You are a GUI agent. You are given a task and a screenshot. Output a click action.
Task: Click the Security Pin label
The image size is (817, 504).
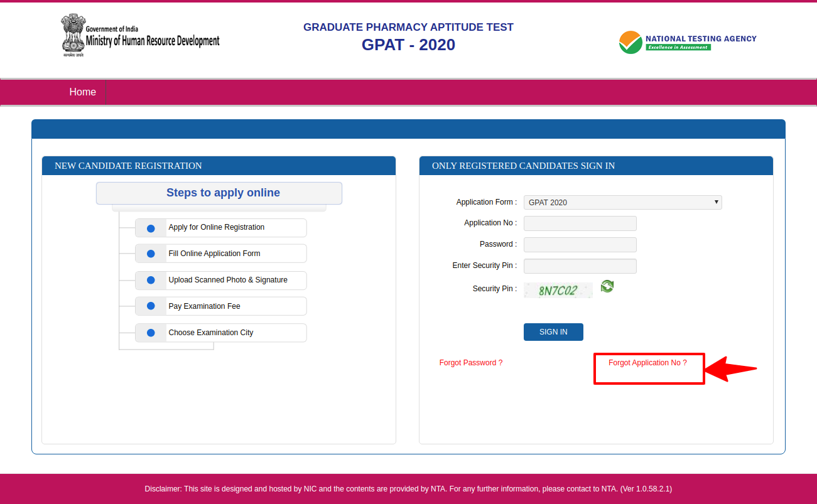tap(495, 289)
